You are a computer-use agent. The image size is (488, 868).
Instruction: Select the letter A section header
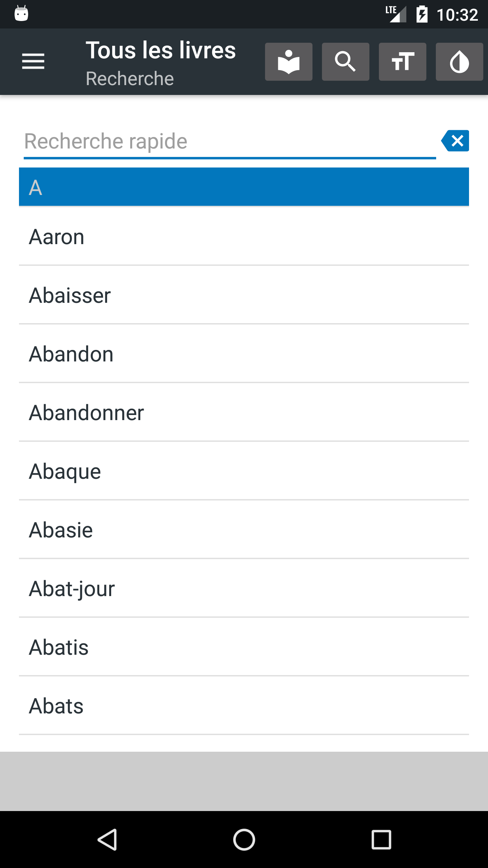pyautogui.click(x=244, y=187)
